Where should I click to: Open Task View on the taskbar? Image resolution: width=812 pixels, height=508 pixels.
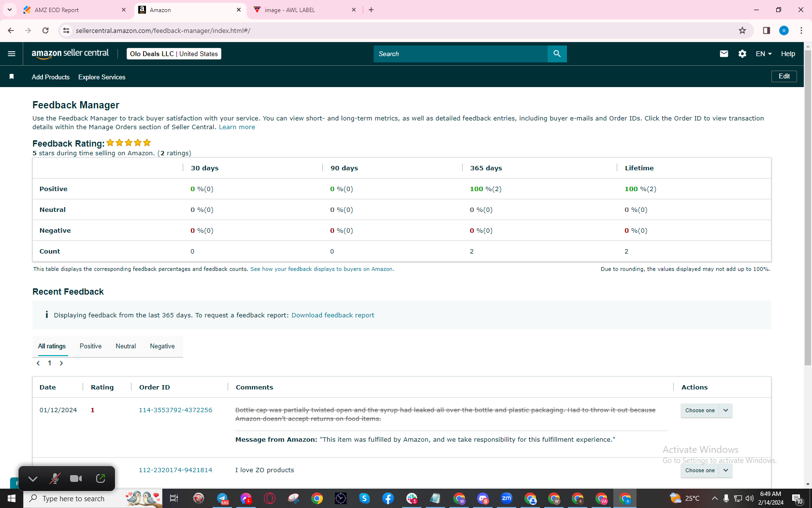pyautogui.click(x=174, y=498)
